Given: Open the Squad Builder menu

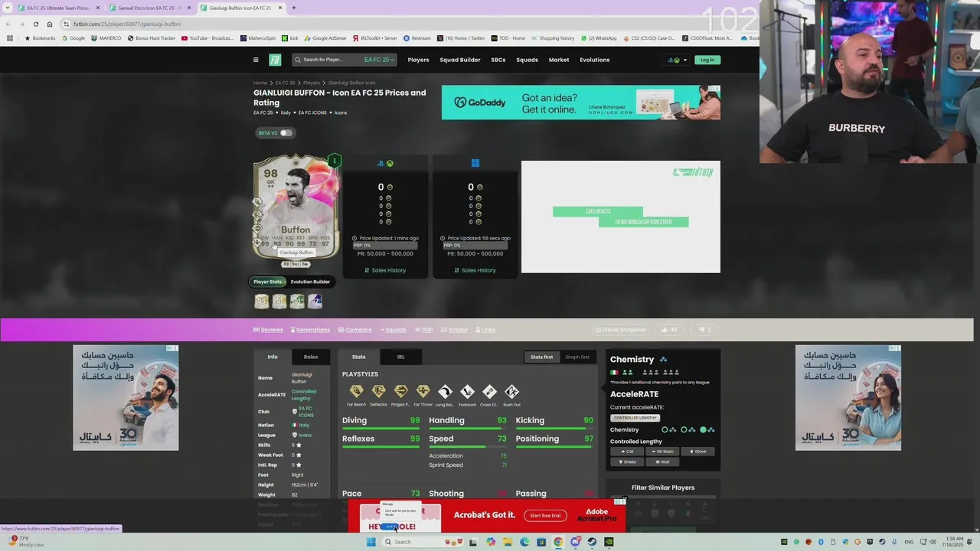Looking at the screenshot, I should click(x=460, y=60).
